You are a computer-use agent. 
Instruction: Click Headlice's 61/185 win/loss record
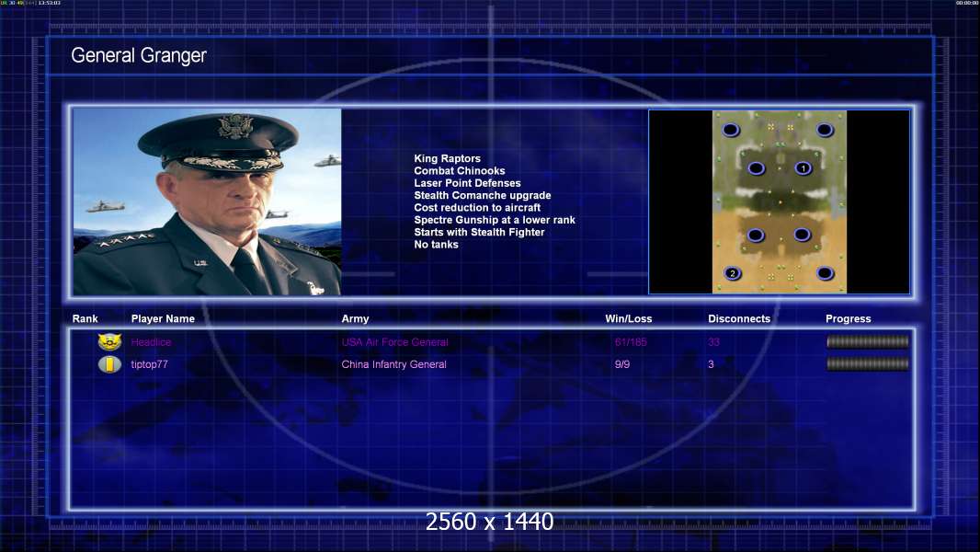pos(631,342)
